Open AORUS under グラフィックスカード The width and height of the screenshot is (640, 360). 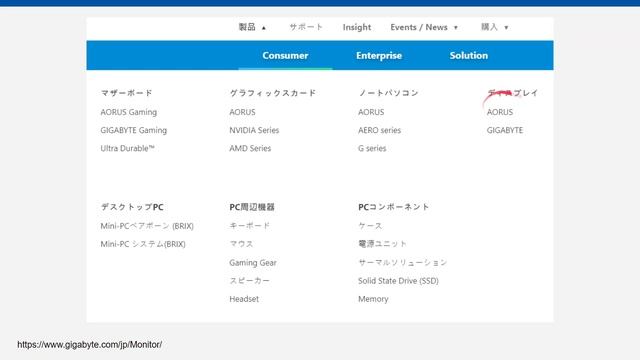point(242,112)
